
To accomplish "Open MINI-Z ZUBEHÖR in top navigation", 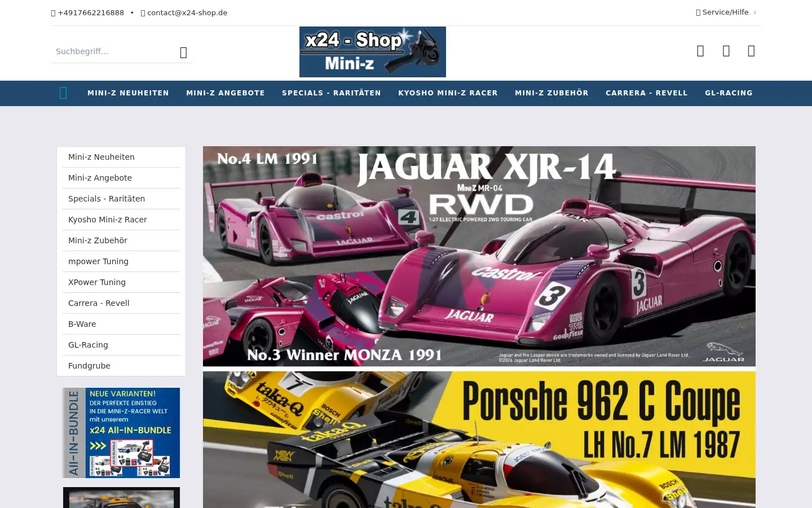I will (551, 93).
